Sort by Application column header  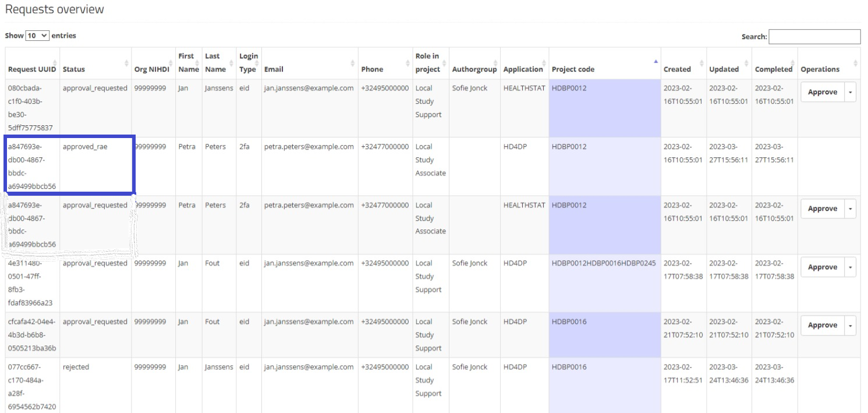pyautogui.click(x=524, y=69)
